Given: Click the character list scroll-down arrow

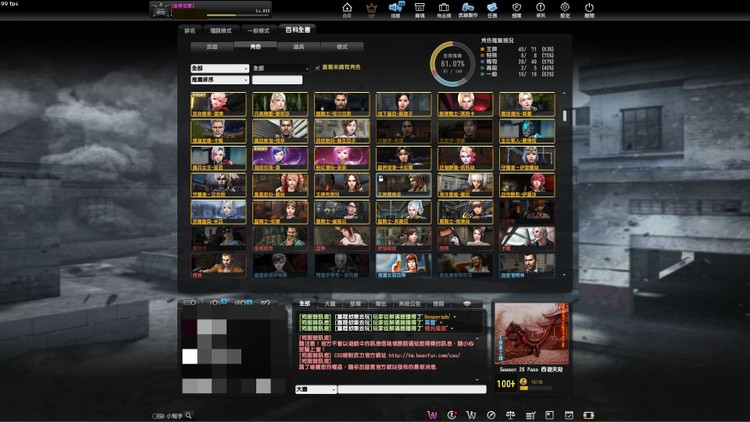Looking at the screenshot, I should (564, 275).
